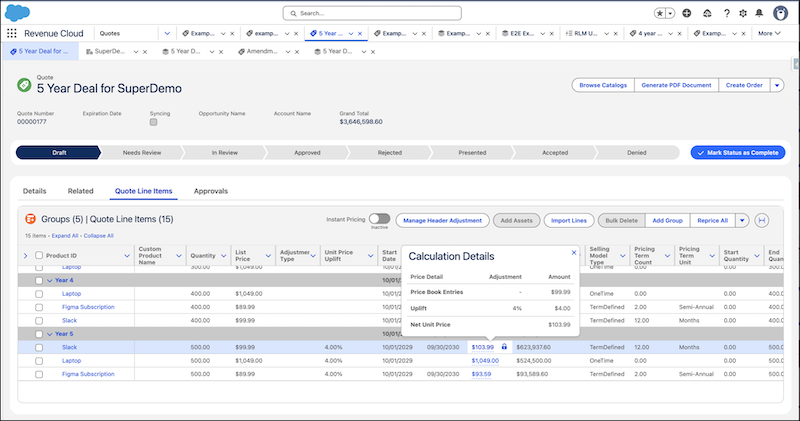Click the lock icon beside $103.99
Screen dimensions: 800x421
(504, 347)
